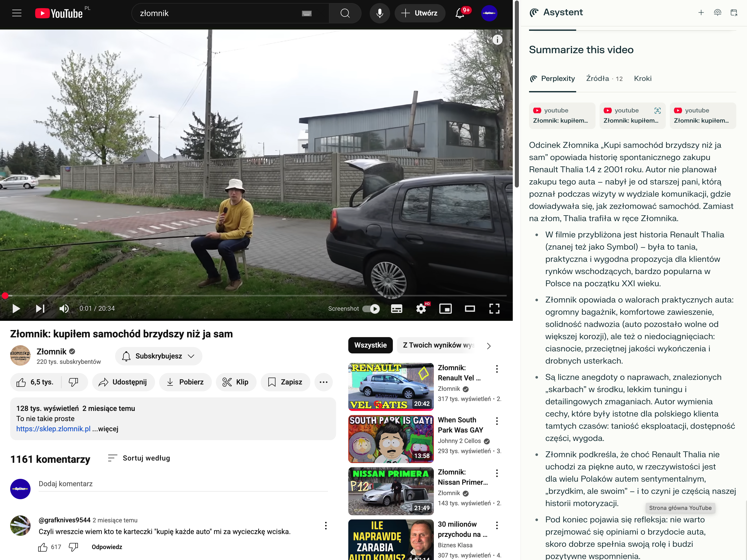Open options menu for grafknives9544 comment
Viewport: 747px width, 560px height.
326,526
